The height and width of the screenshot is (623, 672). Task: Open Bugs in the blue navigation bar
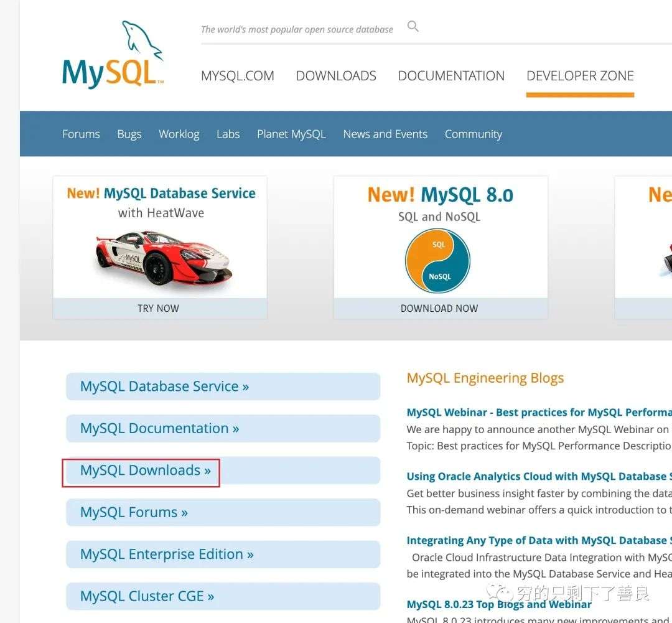(129, 134)
